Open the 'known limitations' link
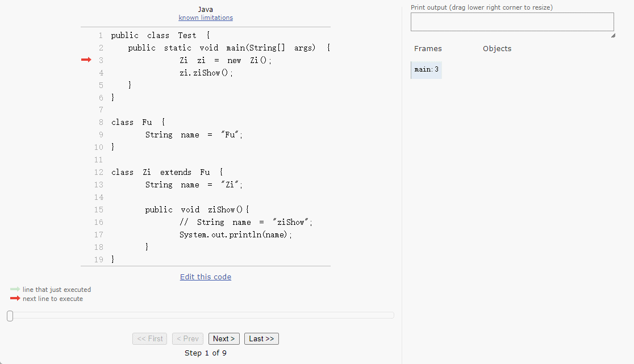The height and width of the screenshot is (364, 634). coord(206,18)
